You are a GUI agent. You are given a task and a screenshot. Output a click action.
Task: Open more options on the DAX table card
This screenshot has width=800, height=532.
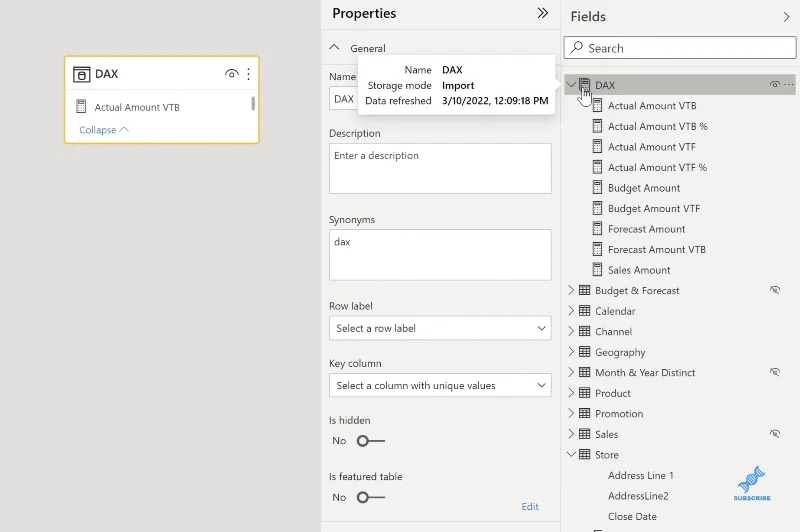[248, 74]
